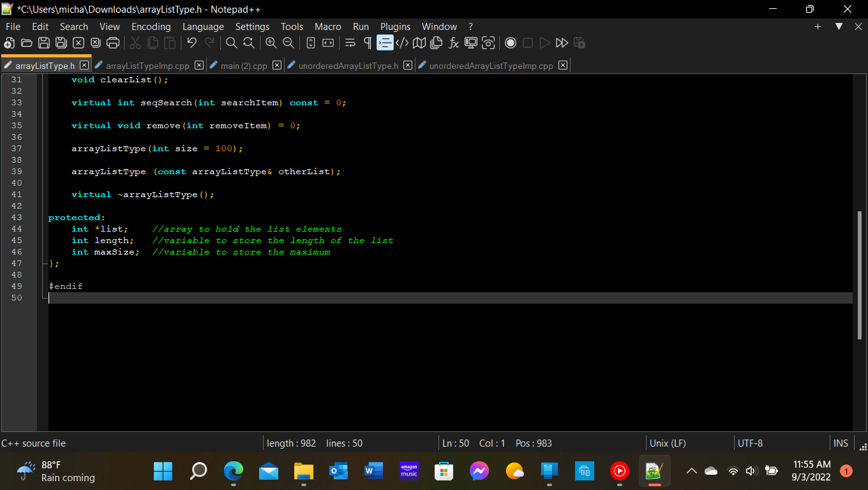Zoom in using the magnifier toolbar icon

pos(271,43)
